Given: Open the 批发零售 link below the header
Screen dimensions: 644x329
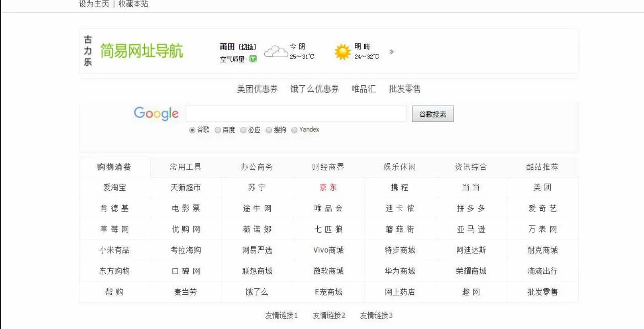Looking at the screenshot, I should click(x=405, y=89).
